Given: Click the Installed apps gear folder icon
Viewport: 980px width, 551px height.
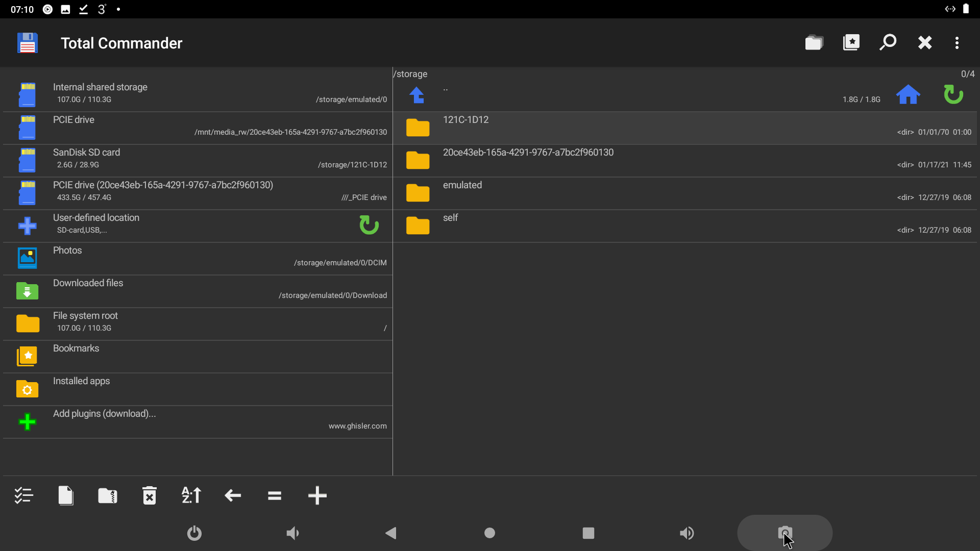Looking at the screenshot, I should point(27,389).
